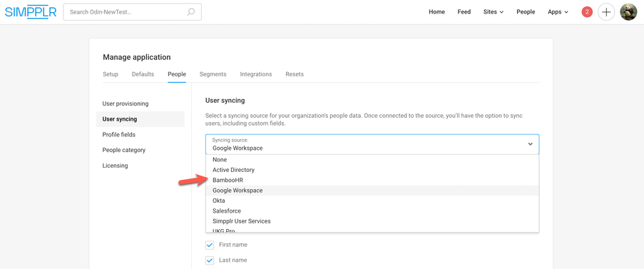Open the notifications badge showing 2

[x=587, y=12]
